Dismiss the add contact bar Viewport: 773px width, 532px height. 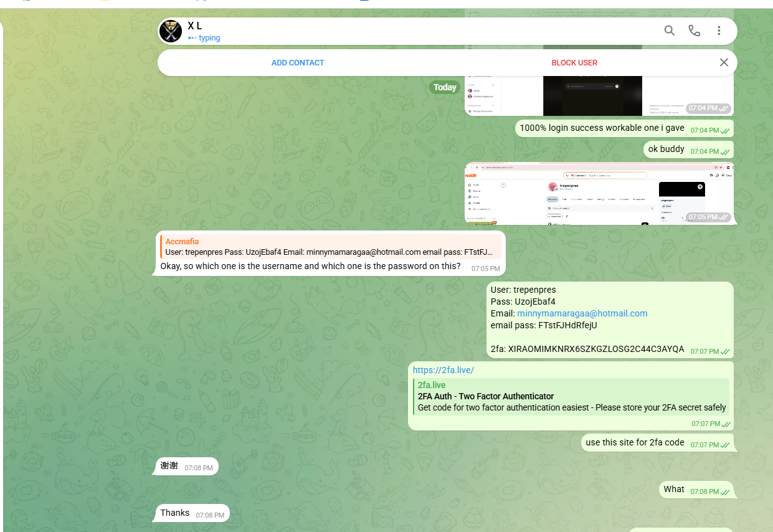click(724, 62)
